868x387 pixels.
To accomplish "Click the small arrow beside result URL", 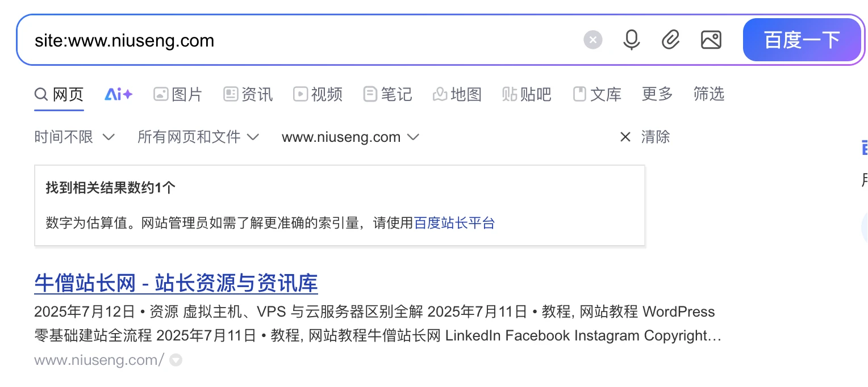I will (x=176, y=360).
